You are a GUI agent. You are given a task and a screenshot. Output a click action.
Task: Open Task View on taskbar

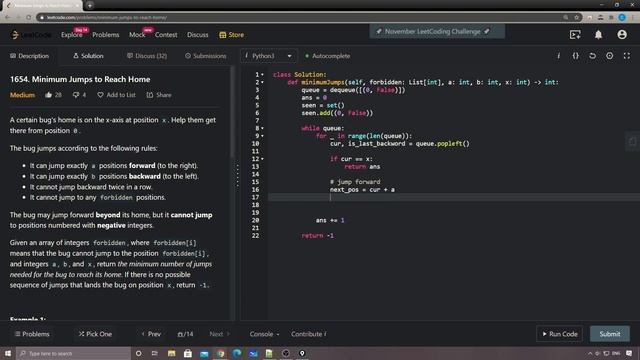tap(155, 353)
